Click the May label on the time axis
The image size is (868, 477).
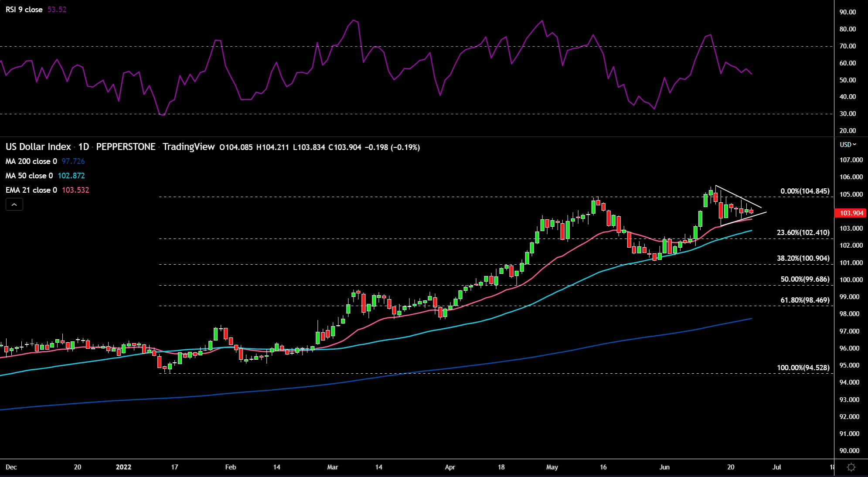click(552, 467)
